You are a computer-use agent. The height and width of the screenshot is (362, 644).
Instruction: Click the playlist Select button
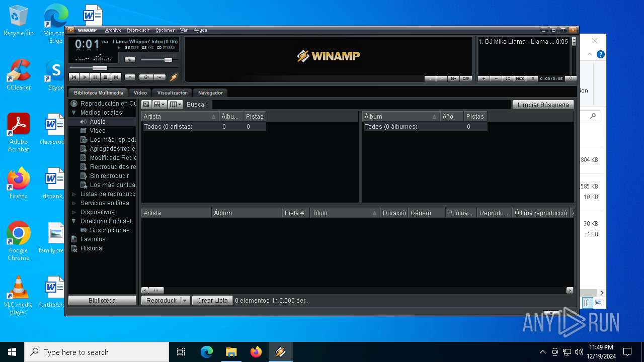(x=508, y=78)
